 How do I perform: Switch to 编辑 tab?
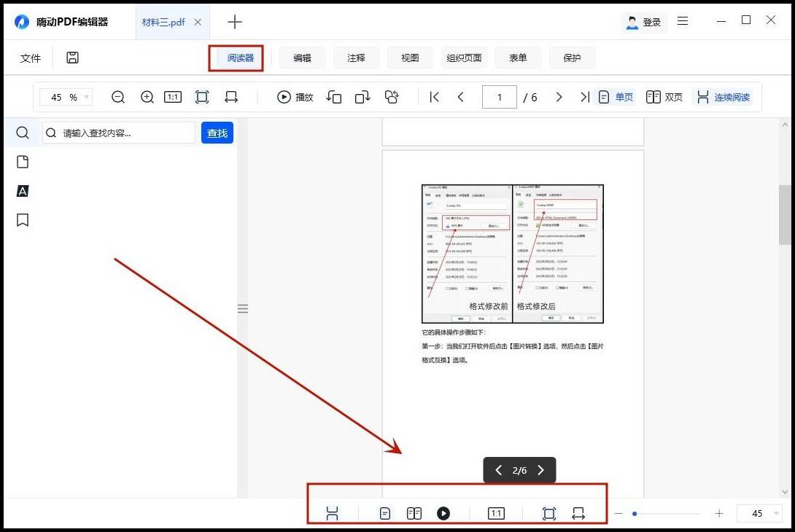point(302,58)
